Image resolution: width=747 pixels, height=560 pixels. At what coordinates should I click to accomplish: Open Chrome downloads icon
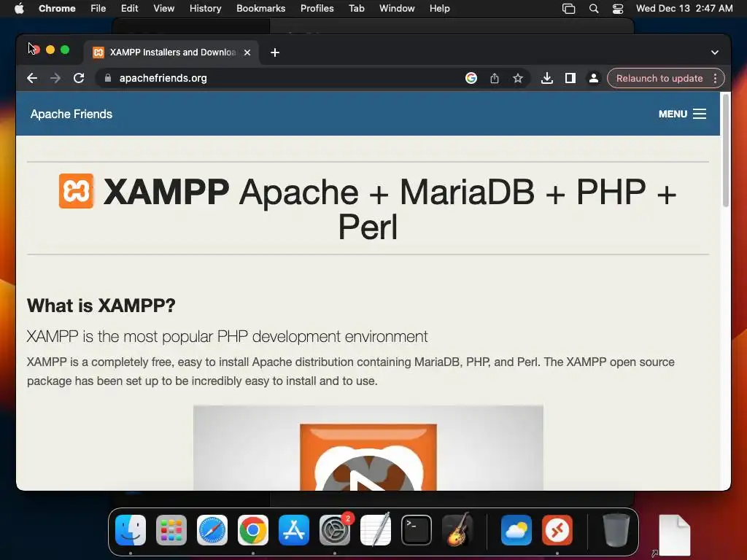(547, 78)
